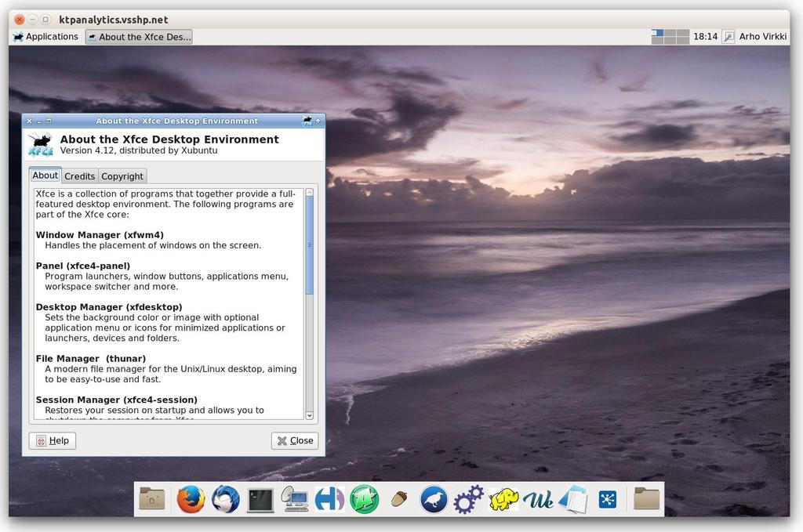
Task: Click the 'Panel (xfce4-panel)' heading
Action: point(83,266)
